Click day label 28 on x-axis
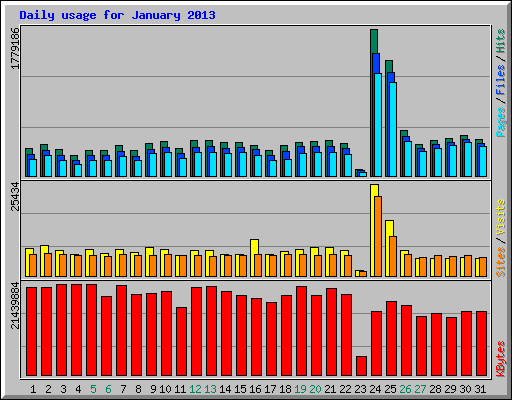This screenshot has height=400, width=512. (435, 389)
